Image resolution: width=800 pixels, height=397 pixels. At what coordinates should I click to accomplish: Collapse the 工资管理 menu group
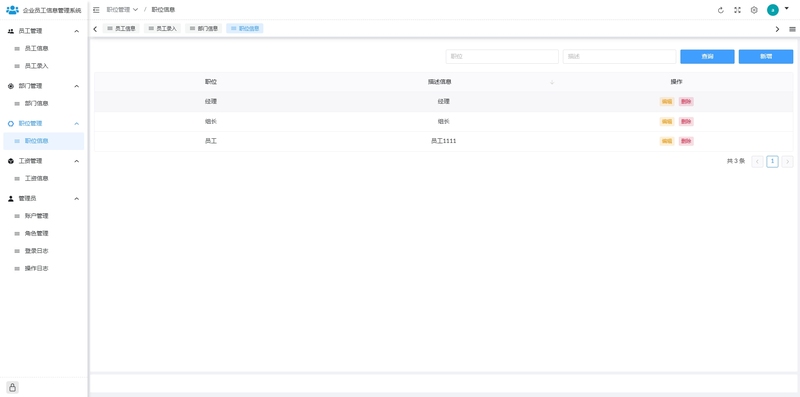click(x=77, y=161)
